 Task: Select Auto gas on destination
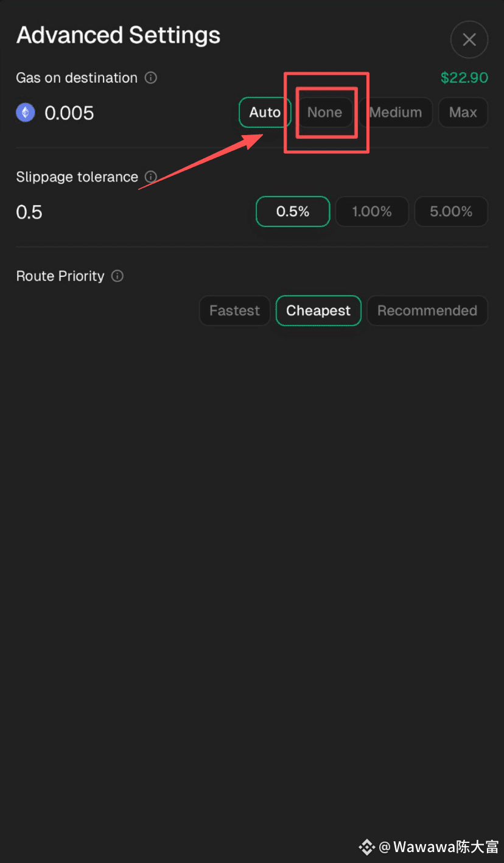pyautogui.click(x=265, y=113)
